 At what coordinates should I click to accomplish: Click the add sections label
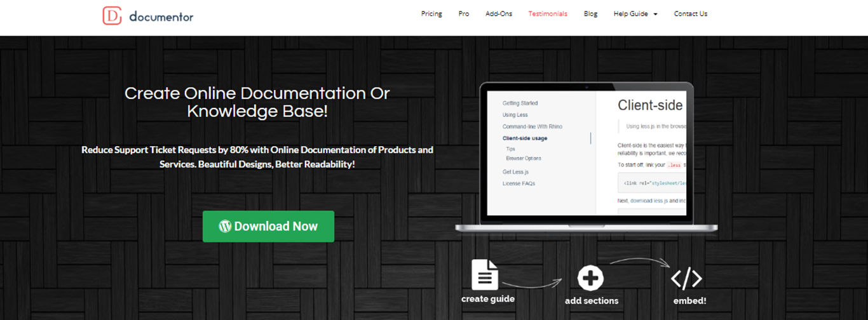[592, 301]
